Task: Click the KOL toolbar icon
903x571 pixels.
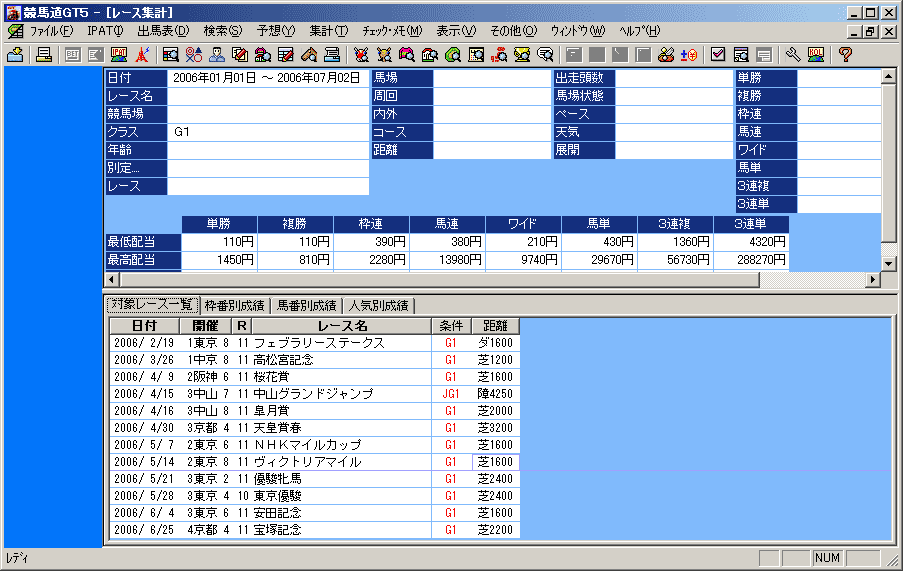Action: click(x=816, y=54)
